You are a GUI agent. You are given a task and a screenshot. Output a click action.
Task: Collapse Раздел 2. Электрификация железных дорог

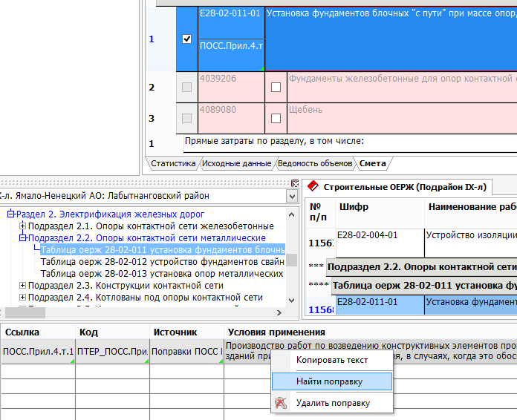tap(10, 214)
